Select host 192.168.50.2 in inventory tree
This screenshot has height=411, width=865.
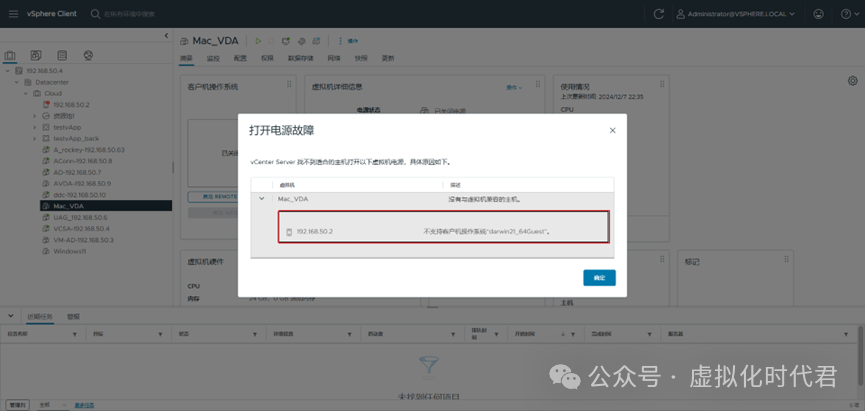(71, 105)
